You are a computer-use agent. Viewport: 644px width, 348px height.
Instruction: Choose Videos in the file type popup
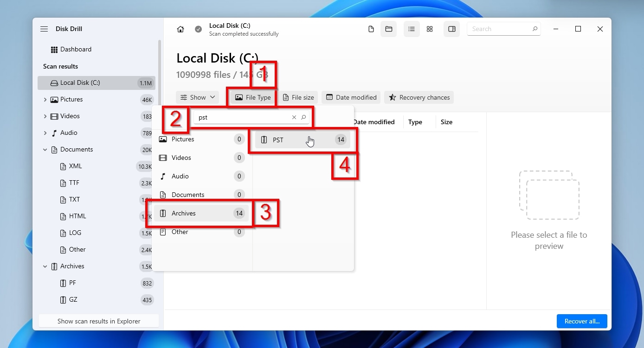(201, 158)
